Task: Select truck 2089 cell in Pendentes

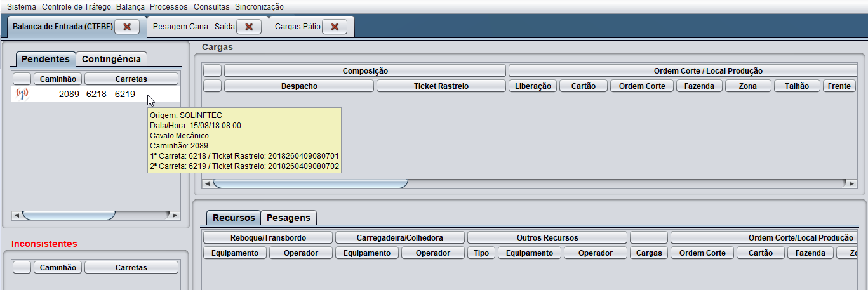Action: tap(58, 94)
